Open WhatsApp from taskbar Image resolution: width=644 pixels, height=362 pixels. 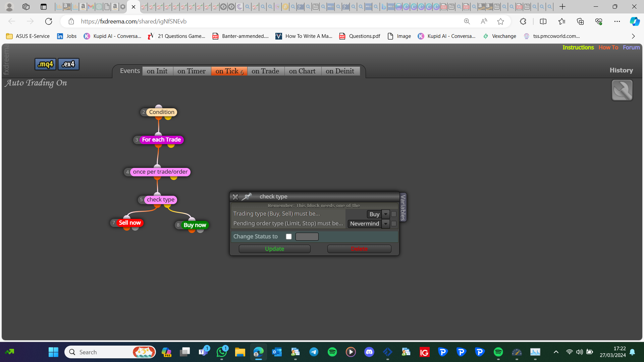(x=222, y=352)
